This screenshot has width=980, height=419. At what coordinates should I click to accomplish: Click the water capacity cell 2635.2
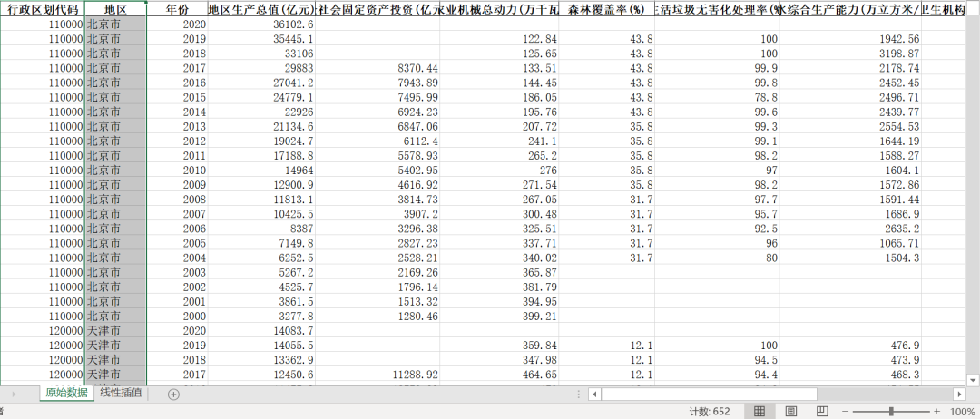click(x=850, y=229)
